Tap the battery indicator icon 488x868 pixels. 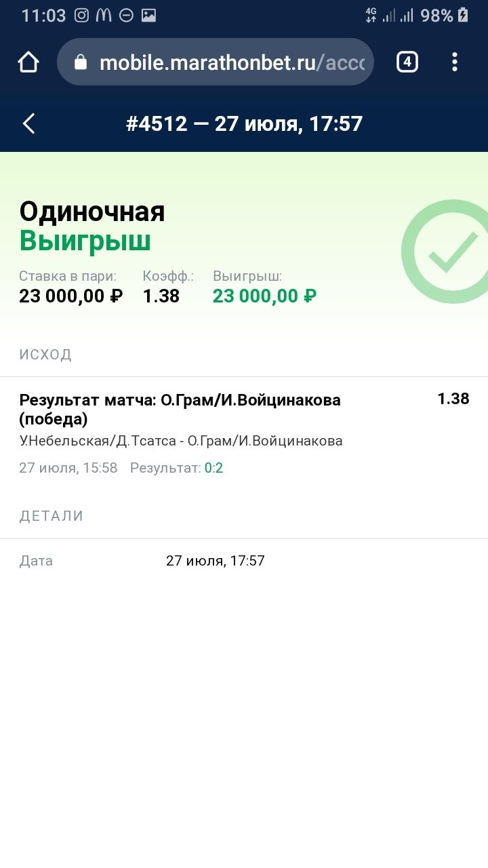pyautogui.click(x=464, y=16)
